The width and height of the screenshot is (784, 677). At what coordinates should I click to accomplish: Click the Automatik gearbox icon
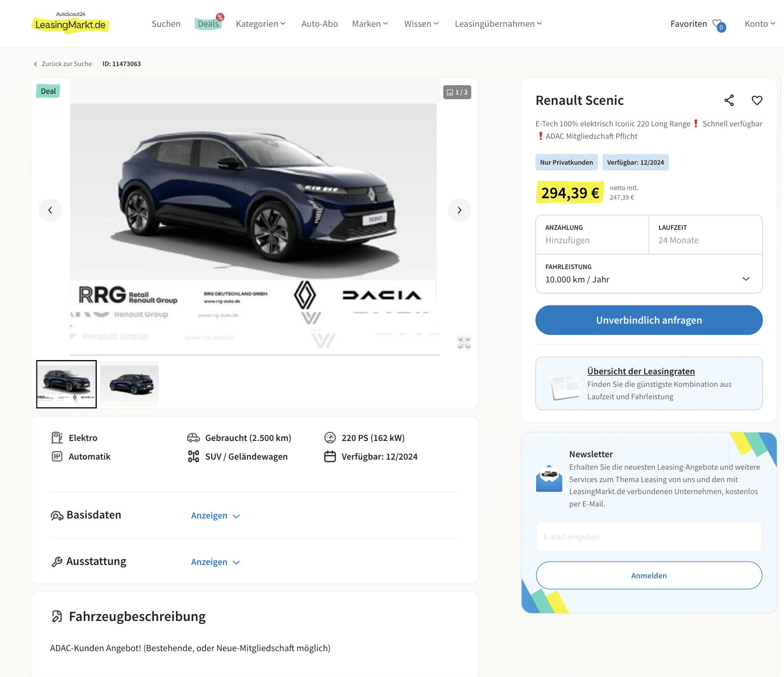[57, 456]
